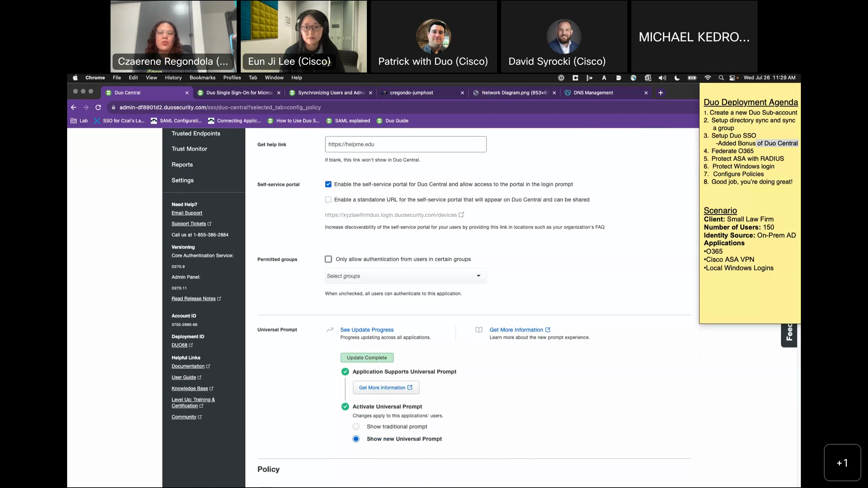Select Show traditional prompt radio button
The height and width of the screenshot is (488, 868).
(x=356, y=427)
